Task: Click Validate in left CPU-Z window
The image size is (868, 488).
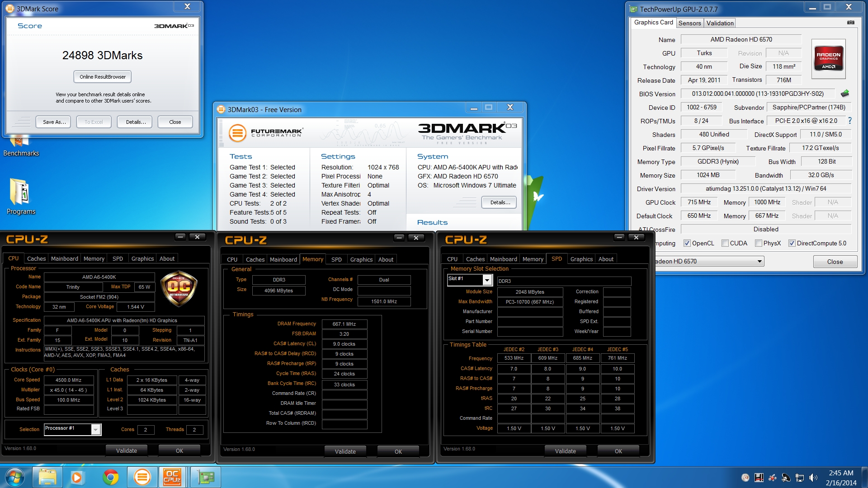Action: click(127, 450)
